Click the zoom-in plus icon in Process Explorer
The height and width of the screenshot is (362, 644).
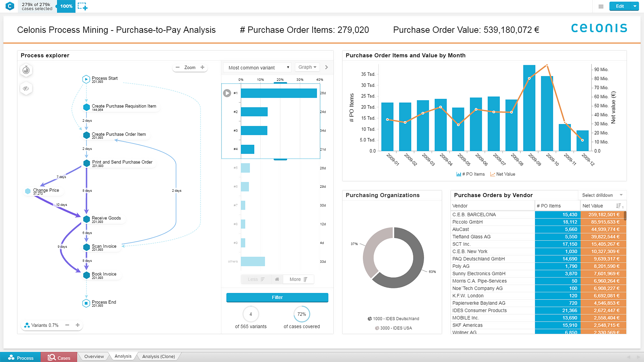click(202, 67)
